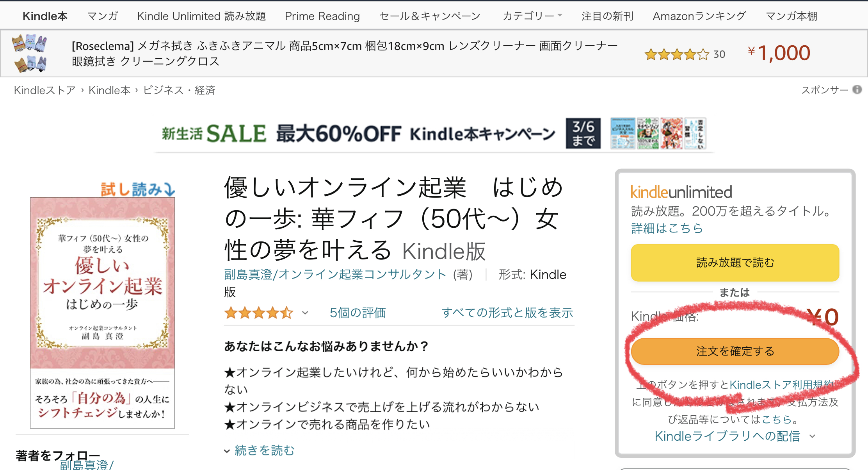The image size is (868, 470).
Task: Click the 読み放題で読む button
Action: [x=735, y=263]
